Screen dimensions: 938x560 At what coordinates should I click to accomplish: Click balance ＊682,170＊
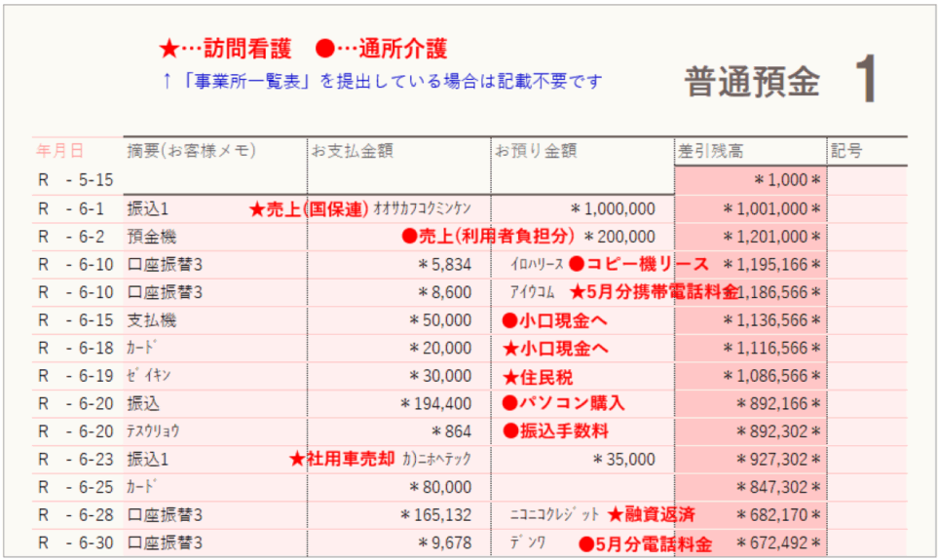[778, 515]
